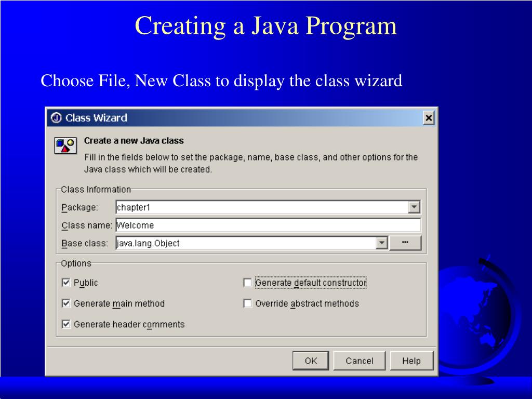
Task: Open the Package dropdown arrow
Action: point(414,207)
